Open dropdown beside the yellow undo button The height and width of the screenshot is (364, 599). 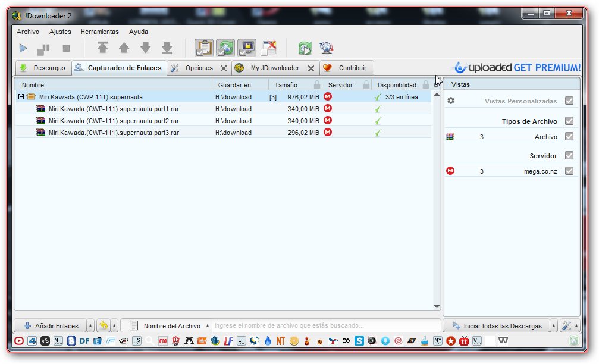click(114, 326)
